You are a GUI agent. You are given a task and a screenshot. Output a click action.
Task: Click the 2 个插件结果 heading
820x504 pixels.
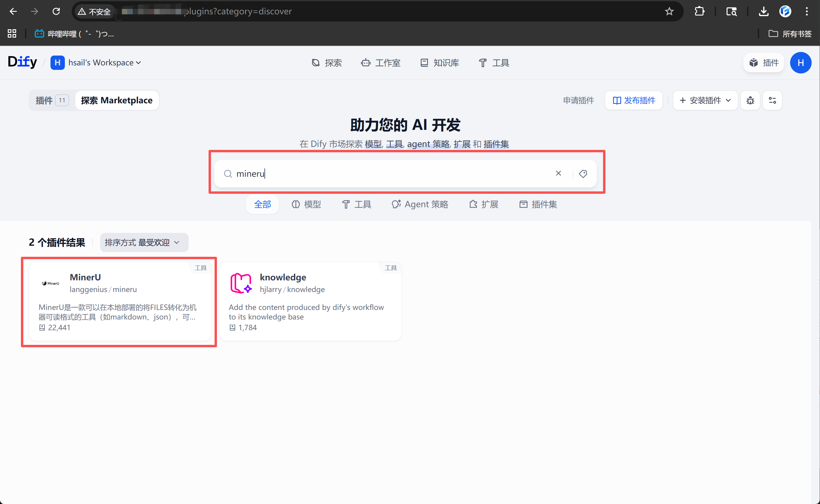[57, 242]
